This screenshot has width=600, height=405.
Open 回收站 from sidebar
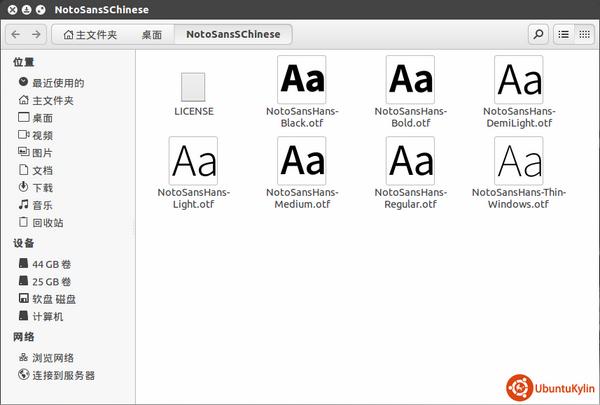(48, 222)
